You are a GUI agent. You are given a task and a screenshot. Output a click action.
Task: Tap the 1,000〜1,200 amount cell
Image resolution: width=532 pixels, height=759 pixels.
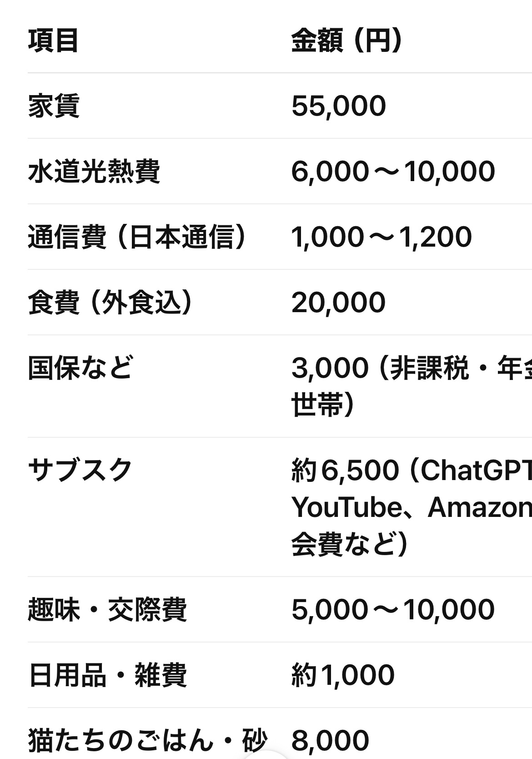pos(381,237)
